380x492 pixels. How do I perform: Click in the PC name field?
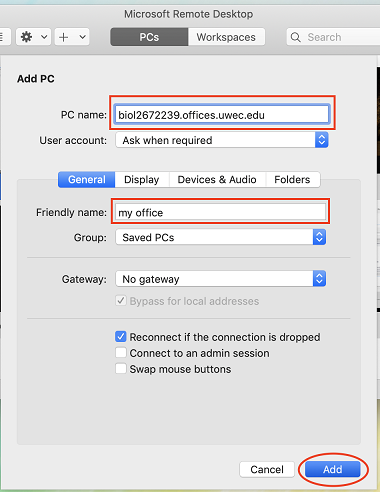(222, 115)
